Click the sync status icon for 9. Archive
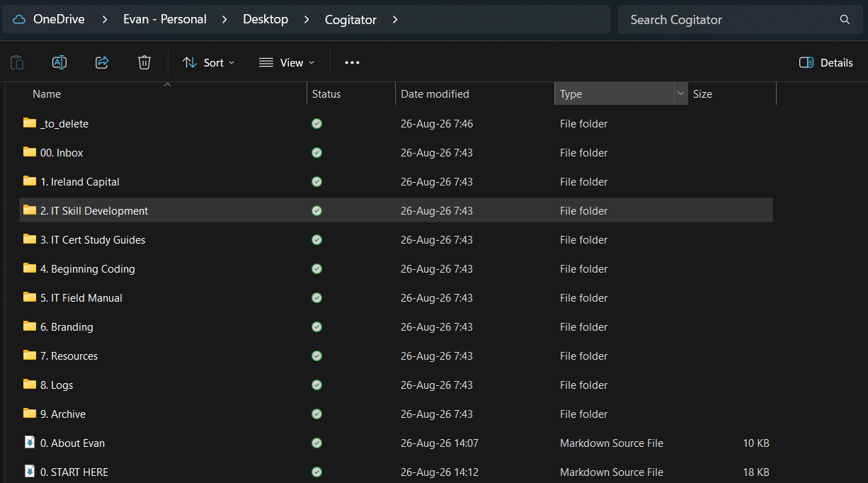The width and height of the screenshot is (868, 483). tap(316, 414)
